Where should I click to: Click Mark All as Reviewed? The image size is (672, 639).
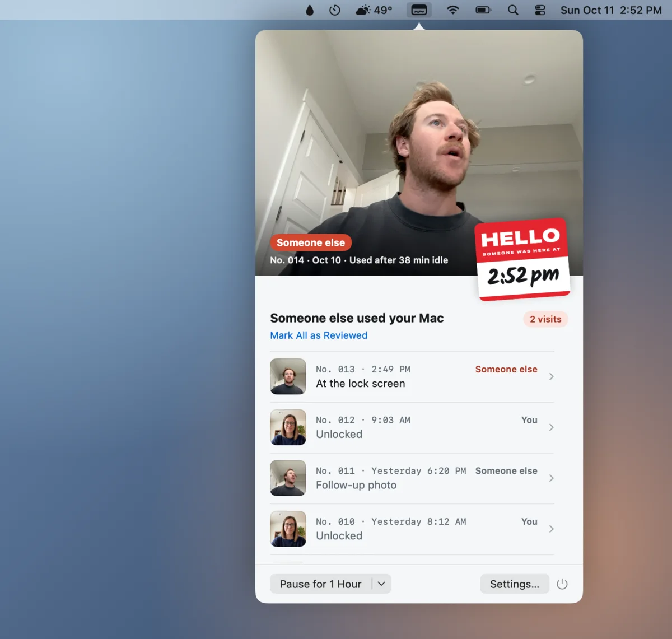click(x=319, y=335)
